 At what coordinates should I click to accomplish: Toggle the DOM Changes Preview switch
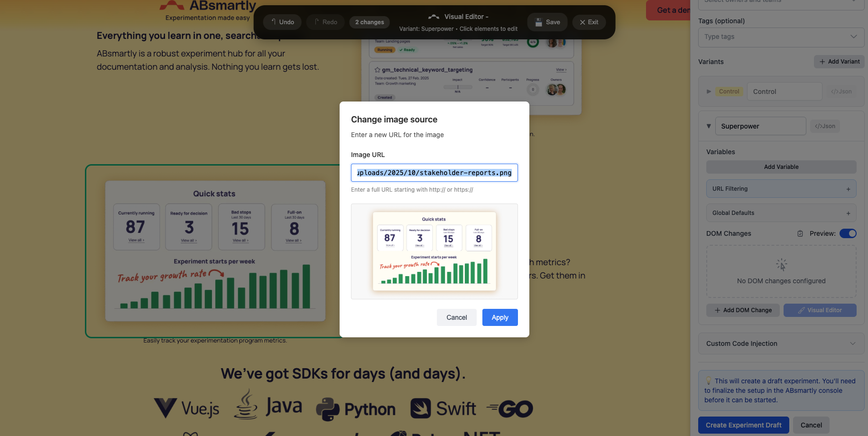point(848,233)
